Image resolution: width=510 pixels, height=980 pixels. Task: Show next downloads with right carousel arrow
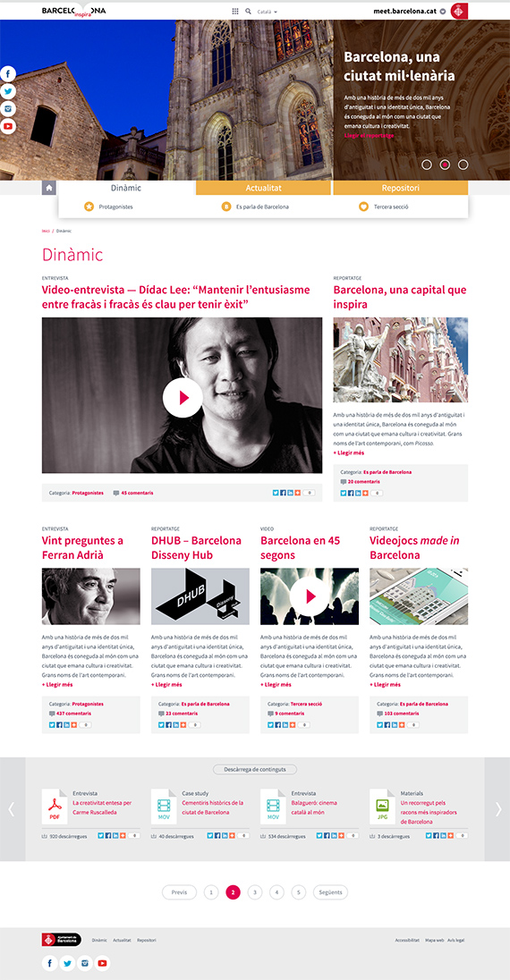(497, 809)
